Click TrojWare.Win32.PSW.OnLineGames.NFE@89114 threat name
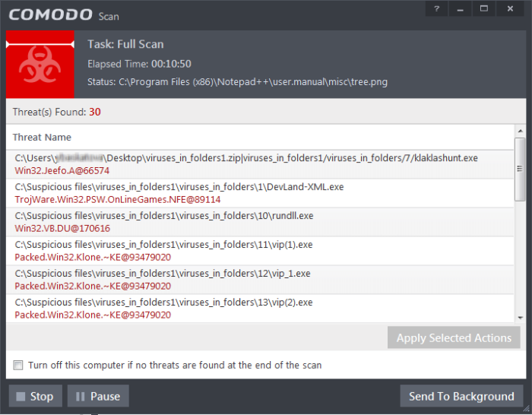 pyautogui.click(x=118, y=200)
